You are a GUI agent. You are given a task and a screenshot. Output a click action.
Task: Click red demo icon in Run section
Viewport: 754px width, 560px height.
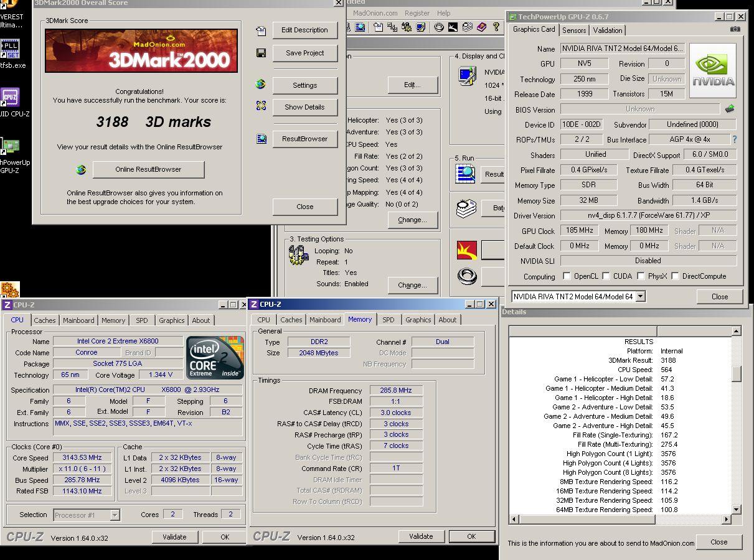[467, 251]
